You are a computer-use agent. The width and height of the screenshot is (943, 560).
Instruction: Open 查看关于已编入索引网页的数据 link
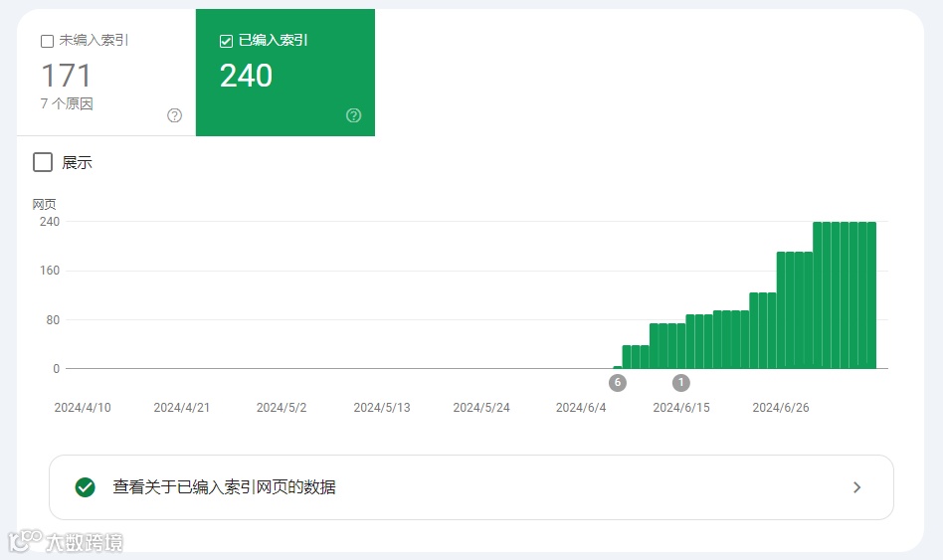(471, 487)
